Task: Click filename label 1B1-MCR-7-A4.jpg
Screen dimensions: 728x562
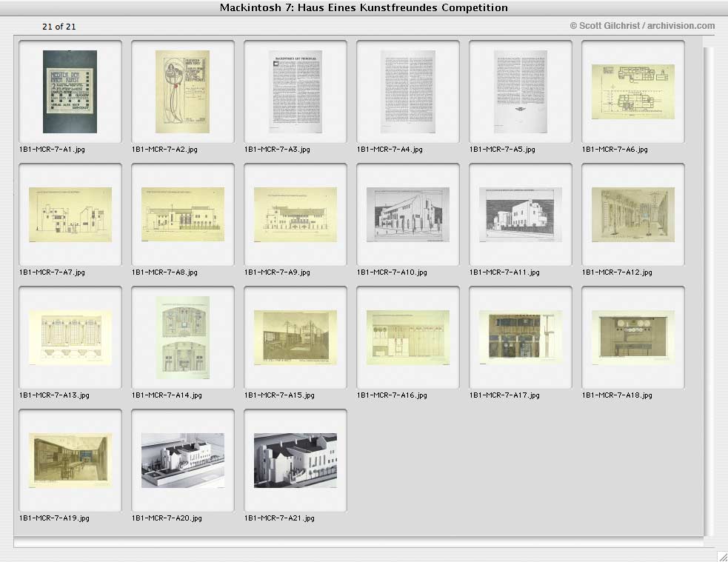Action: pyautogui.click(x=390, y=150)
